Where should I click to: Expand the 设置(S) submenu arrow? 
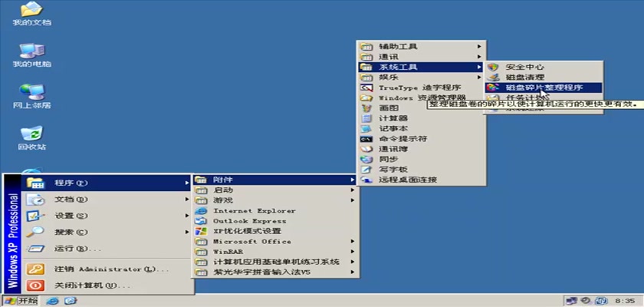tap(187, 216)
